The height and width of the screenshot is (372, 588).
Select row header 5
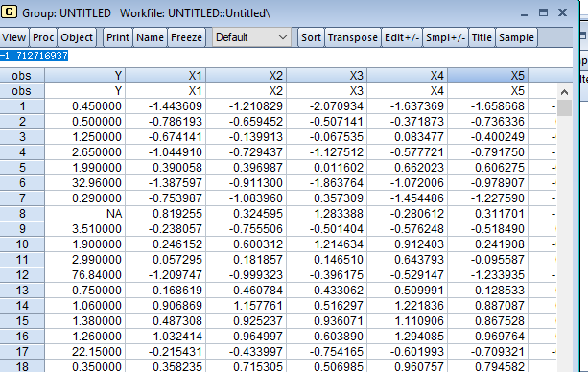(22, 167)
